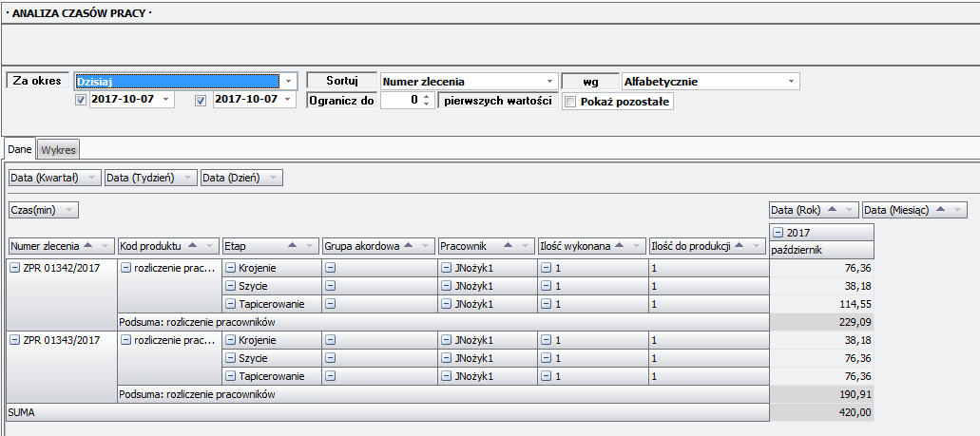Open the Alfabetycznie order dropdown
The image size is (980, 436).
(791, 82)
